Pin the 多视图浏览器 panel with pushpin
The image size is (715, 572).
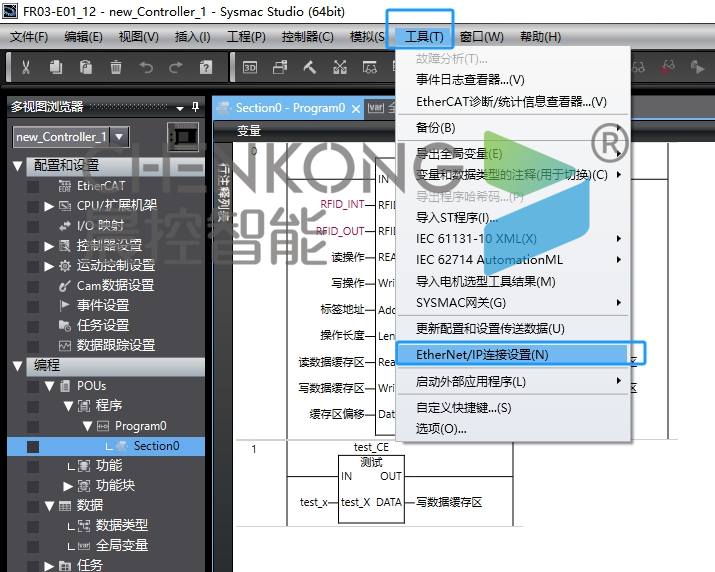[195, 107]
